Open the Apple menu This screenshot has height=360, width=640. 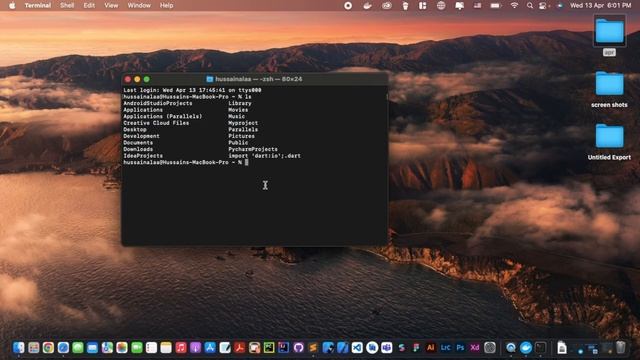point(12,5)
